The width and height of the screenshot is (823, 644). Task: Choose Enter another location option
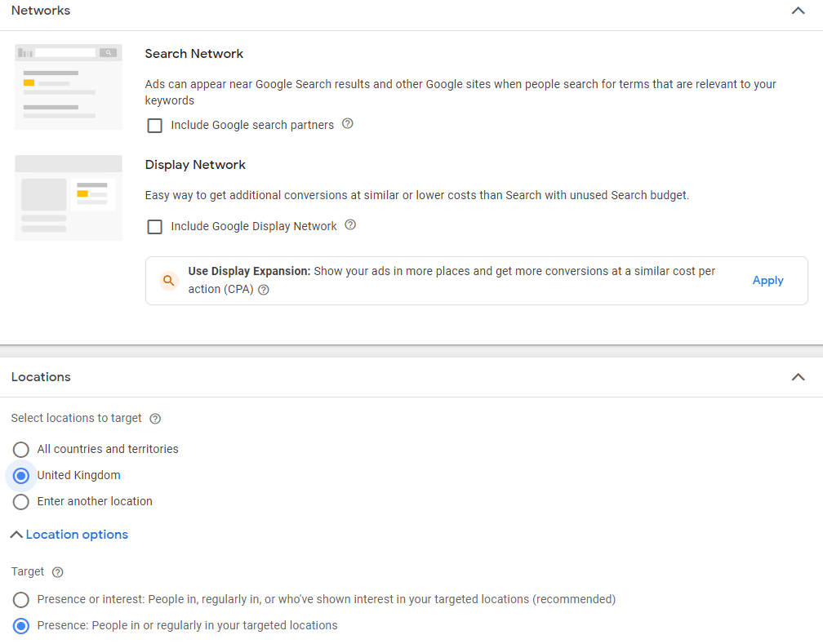pos(21,502)
